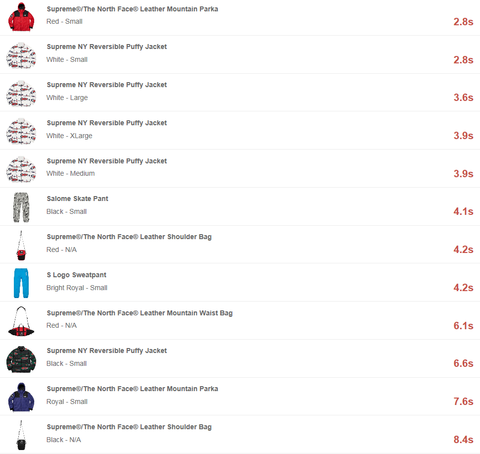Image resolution: width=480 pixels, height=454 pixels.
Task: Select the White Medium variant text
Action: point(70,173)
